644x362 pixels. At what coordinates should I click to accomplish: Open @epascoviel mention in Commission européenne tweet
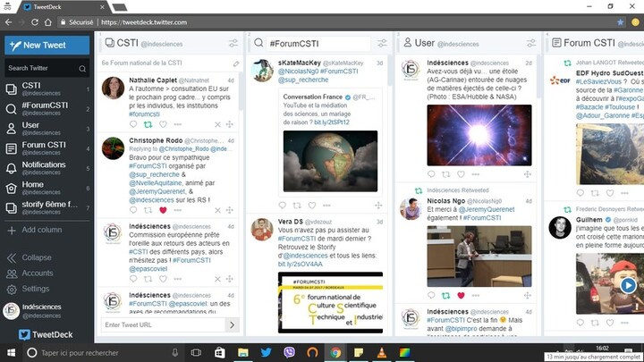[x=148, y=269]
